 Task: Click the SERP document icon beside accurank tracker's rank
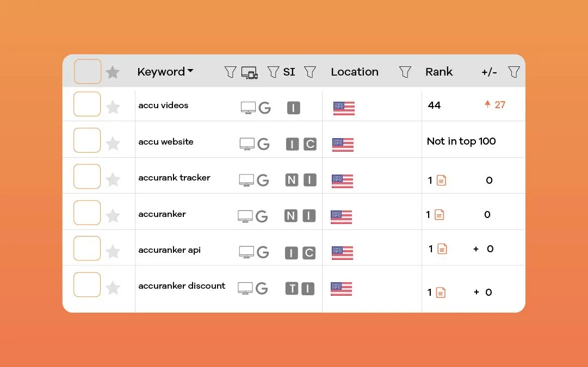click(441, 179)
